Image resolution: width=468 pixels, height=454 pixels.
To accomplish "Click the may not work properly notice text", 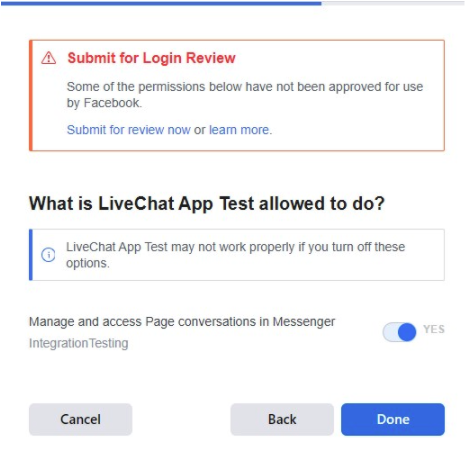I will click(x=236, y=255).
